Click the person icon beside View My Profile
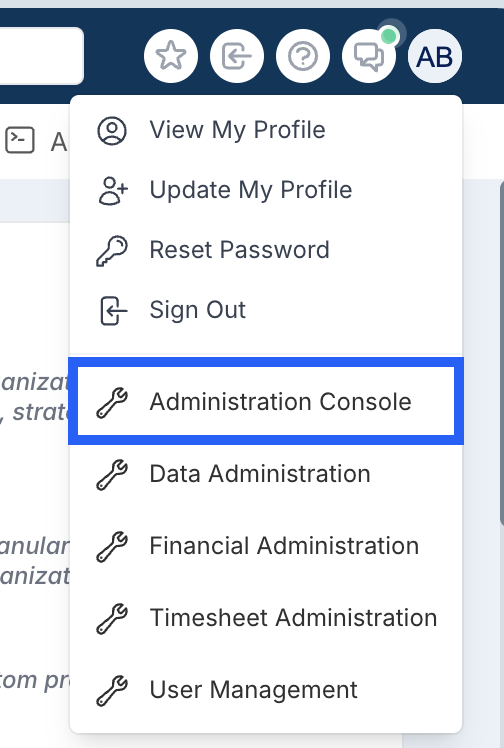Screen dimensions: 504x748 coord(112,130)
